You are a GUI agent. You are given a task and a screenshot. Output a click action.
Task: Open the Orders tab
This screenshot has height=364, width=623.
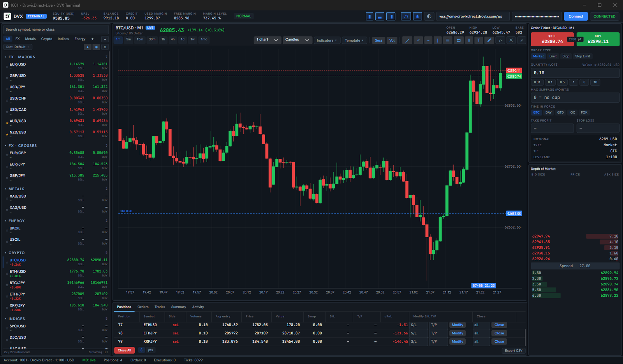coord(143,307)
